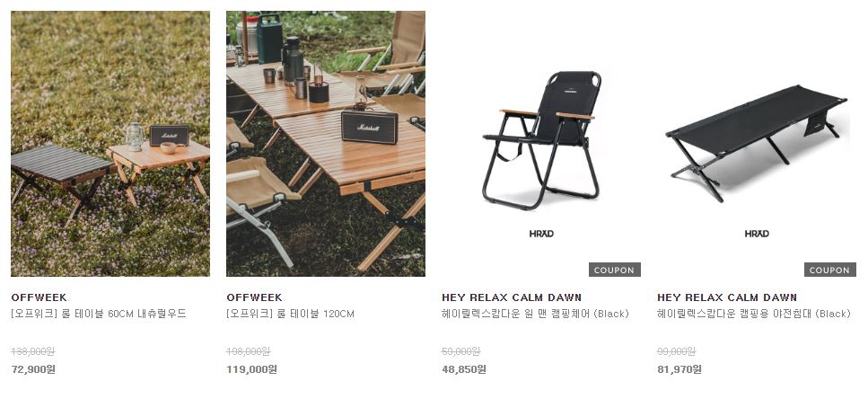Open HEY RELAX CALM DAWN brand for chair
Viewport: 868px width, 399px height.
[x=512, y=297]
